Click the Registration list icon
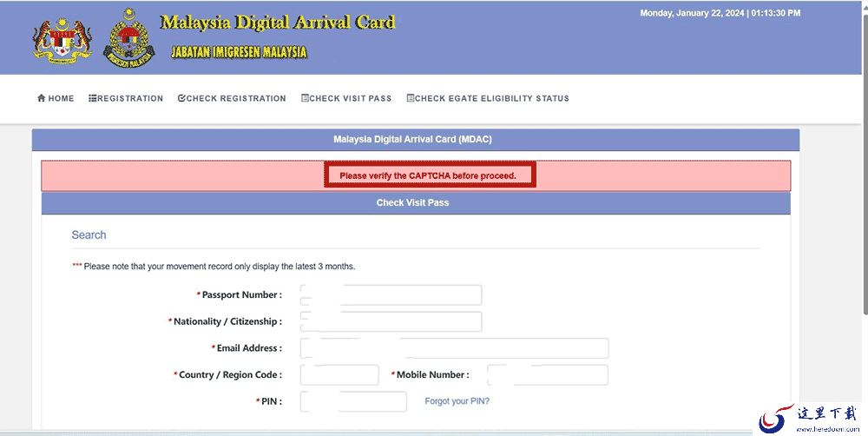 point(93,98)
